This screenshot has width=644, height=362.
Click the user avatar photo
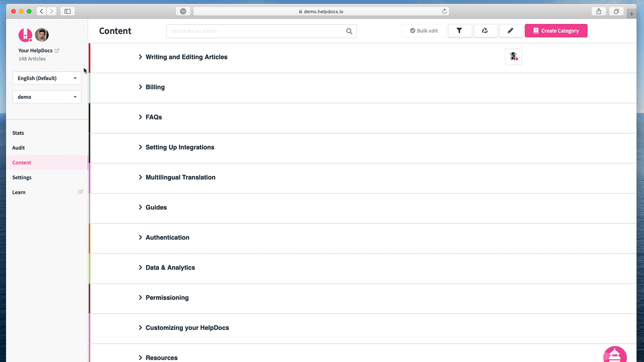42,35
